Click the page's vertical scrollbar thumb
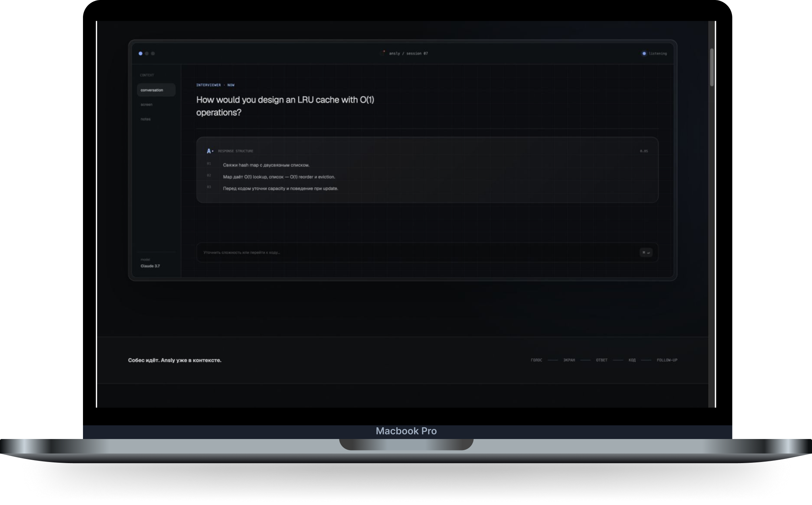This screenshot has height=505, width=812. (712, 67)
